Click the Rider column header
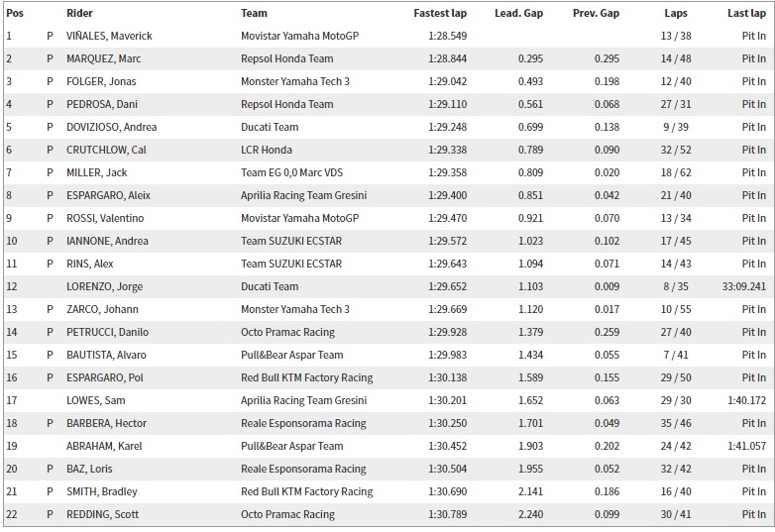 click(79, 13)
